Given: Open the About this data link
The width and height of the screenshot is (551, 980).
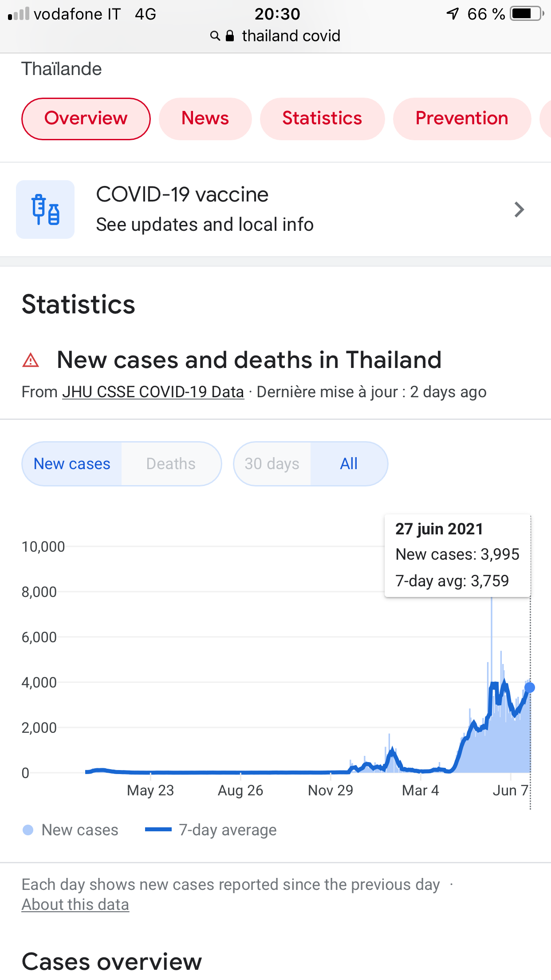Looking at the screenshot, I should click(75, 905).
